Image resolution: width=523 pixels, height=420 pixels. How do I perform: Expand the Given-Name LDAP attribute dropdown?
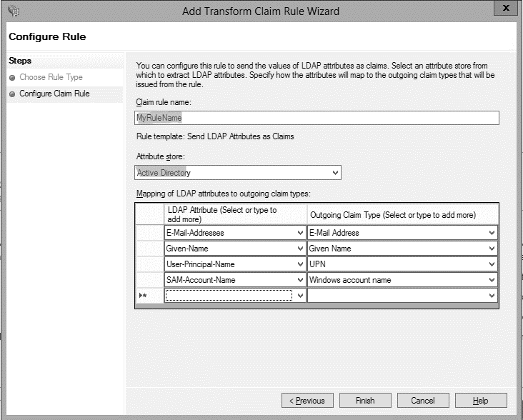pyautogui.click(x=299, y=249)
